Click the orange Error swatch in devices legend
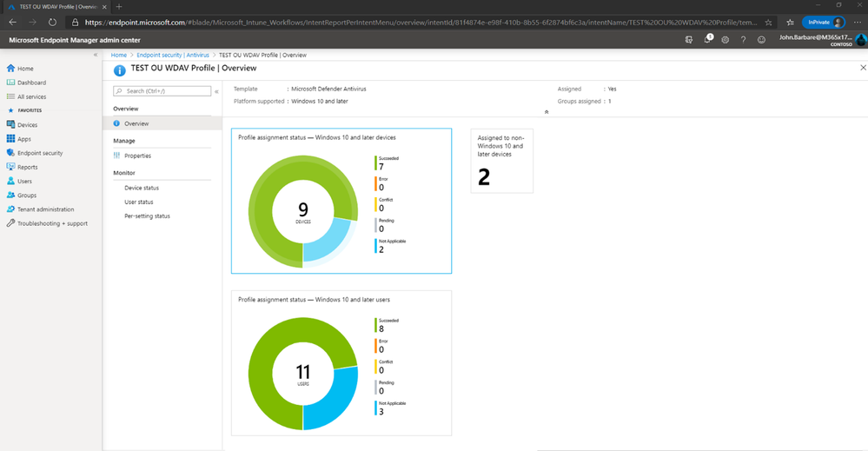Screen dimensions: 868x451 tap(376, 183)
